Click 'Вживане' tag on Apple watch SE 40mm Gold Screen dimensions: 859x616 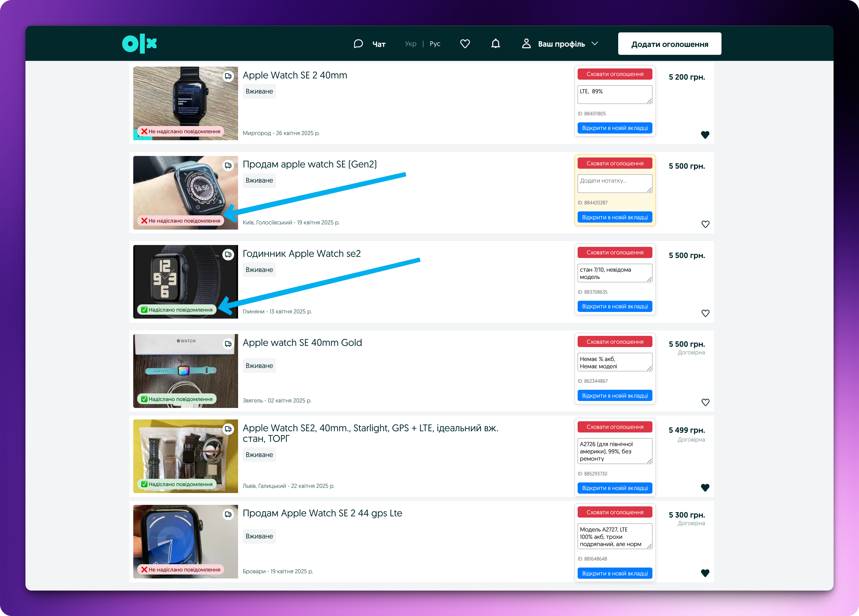259,365
